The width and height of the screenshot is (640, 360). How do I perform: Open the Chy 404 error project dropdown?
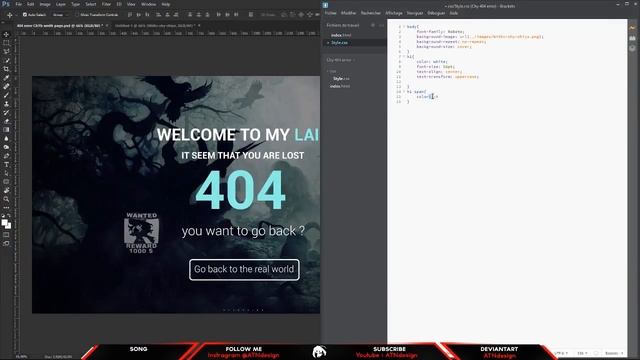(x=341, y=60)
